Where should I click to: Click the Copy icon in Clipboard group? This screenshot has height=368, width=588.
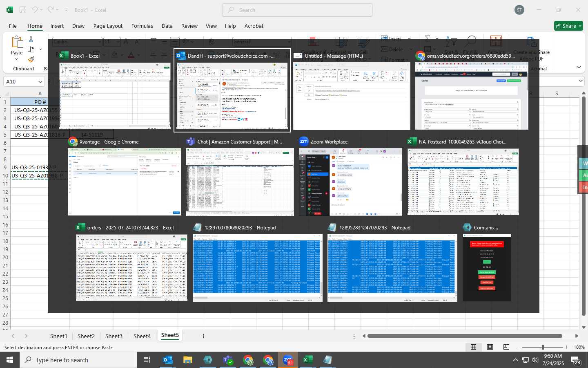pyautogui.click(x=31, y=49)
